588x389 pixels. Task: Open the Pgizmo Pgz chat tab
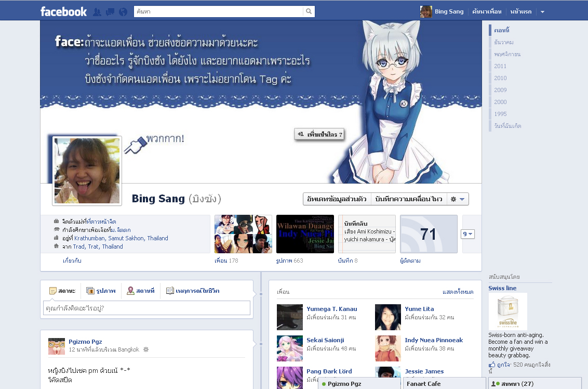[x=359, y=383]
